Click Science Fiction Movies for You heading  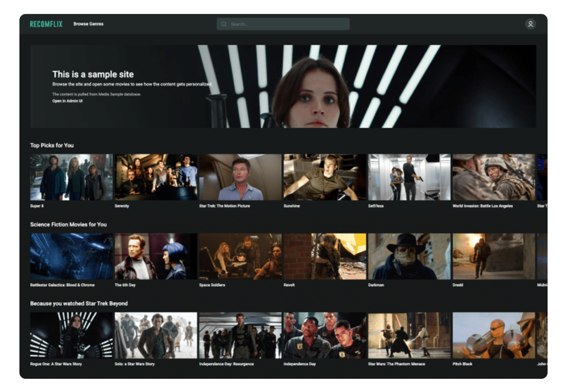coord(68,224)
